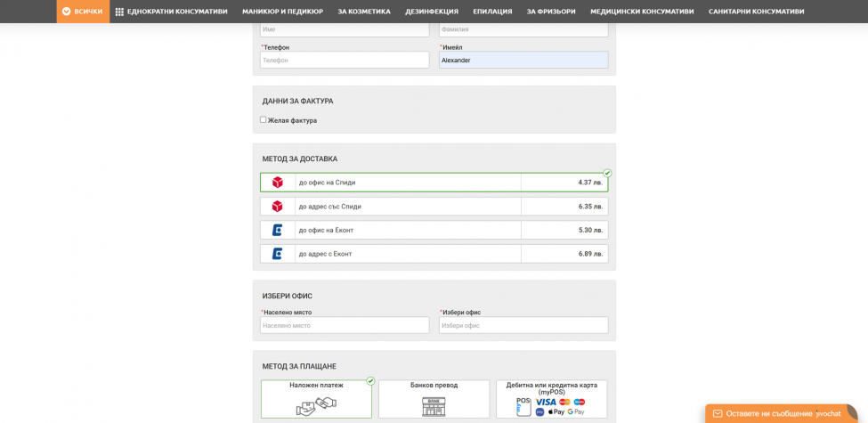Choose Дебитна или кредитна карта payment

click(552, 399)
